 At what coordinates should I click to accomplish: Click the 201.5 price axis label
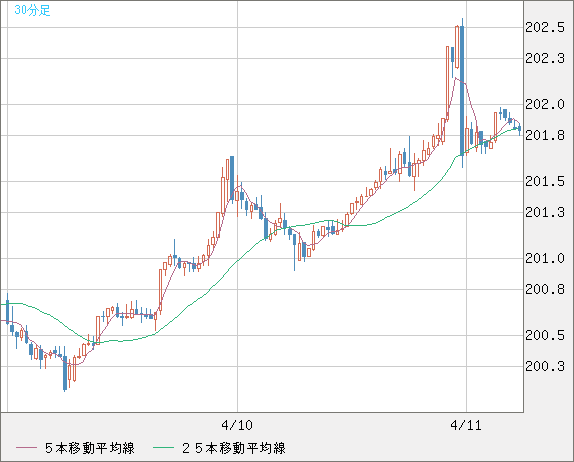[545, 181]
